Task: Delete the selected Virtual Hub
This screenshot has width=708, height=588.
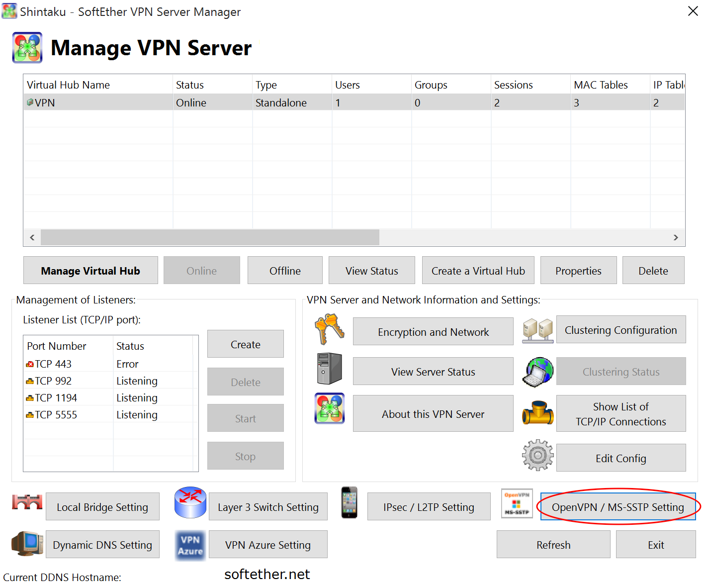Action: tap(653, 270)
